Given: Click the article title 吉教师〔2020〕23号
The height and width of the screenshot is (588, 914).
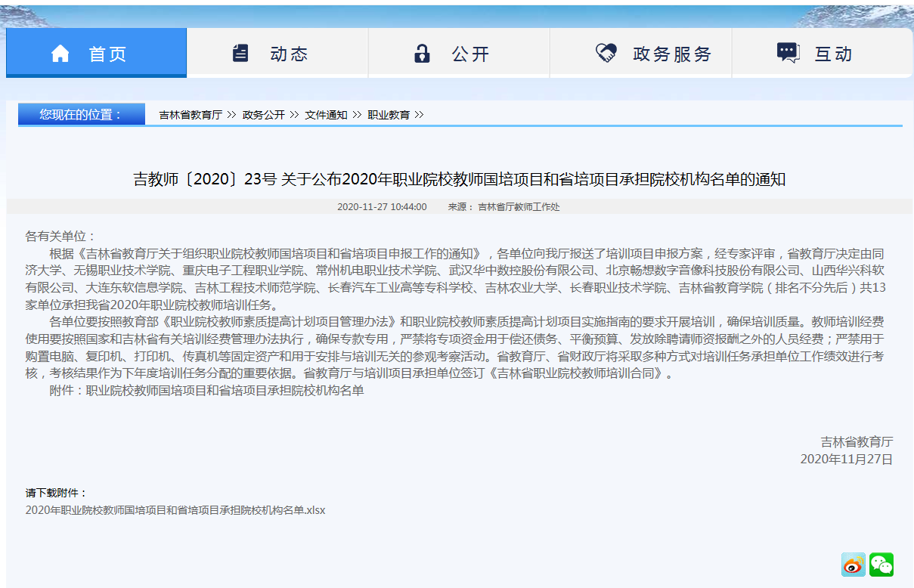Looking at the screenshot, I should [x=460, y=179].
